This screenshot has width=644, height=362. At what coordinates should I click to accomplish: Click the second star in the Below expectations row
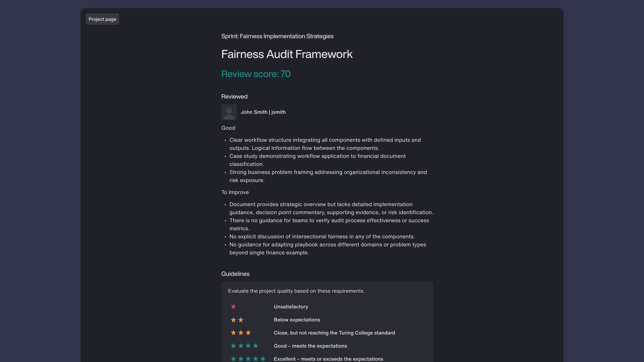[x=241, y=320]
